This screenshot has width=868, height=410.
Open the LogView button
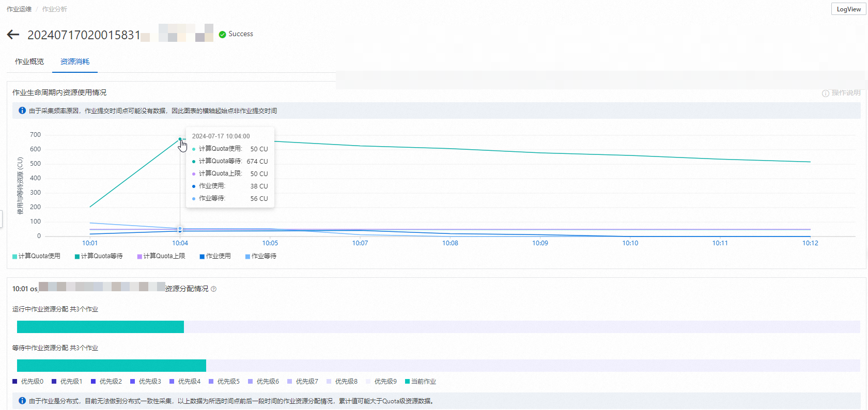[848, 9]
